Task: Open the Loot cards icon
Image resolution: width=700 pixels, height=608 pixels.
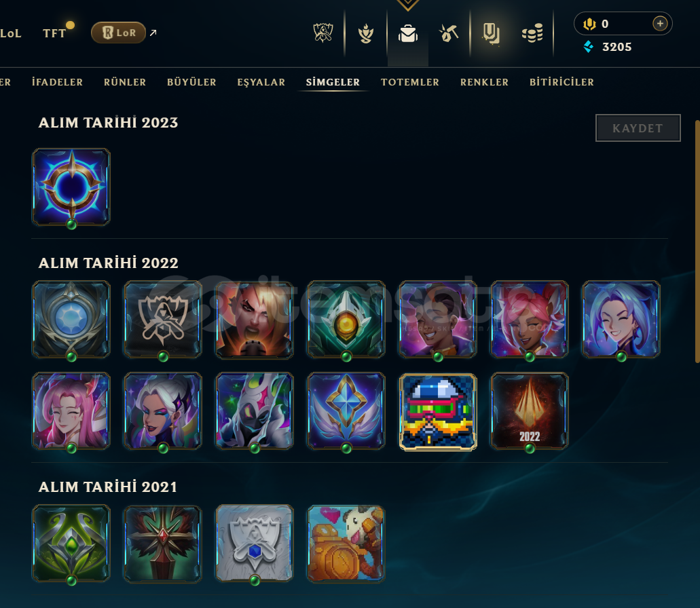Action: click(x=491, y=34)
